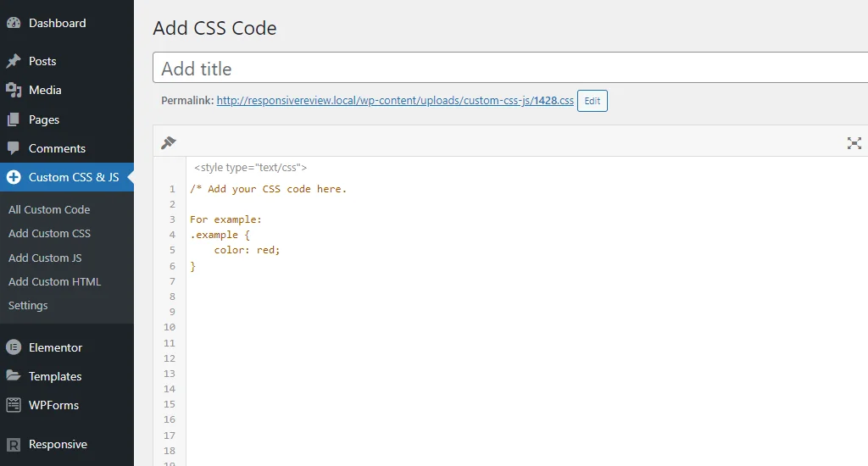Click the beautify code brush icon
868x466 pixels.
pos(169,143)
